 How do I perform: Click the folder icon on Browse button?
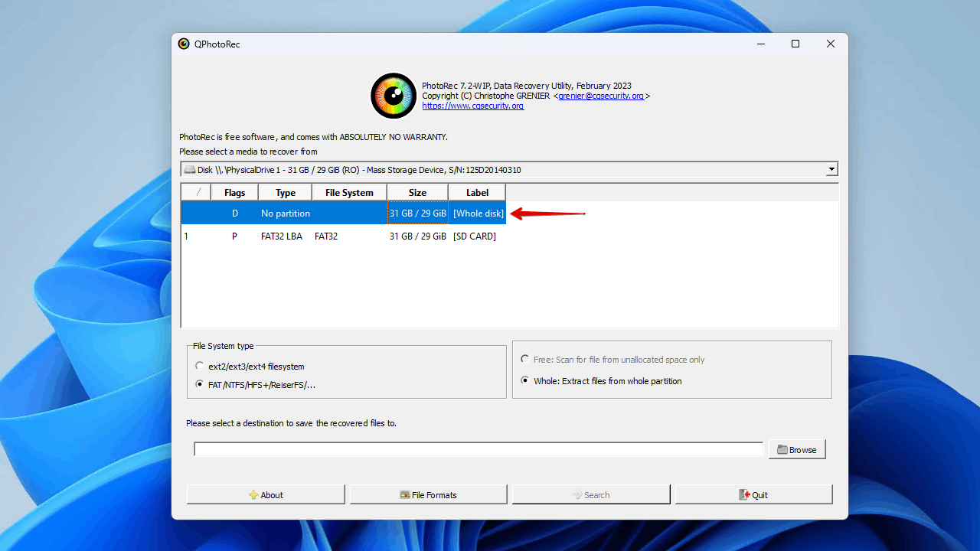point(782,450)
